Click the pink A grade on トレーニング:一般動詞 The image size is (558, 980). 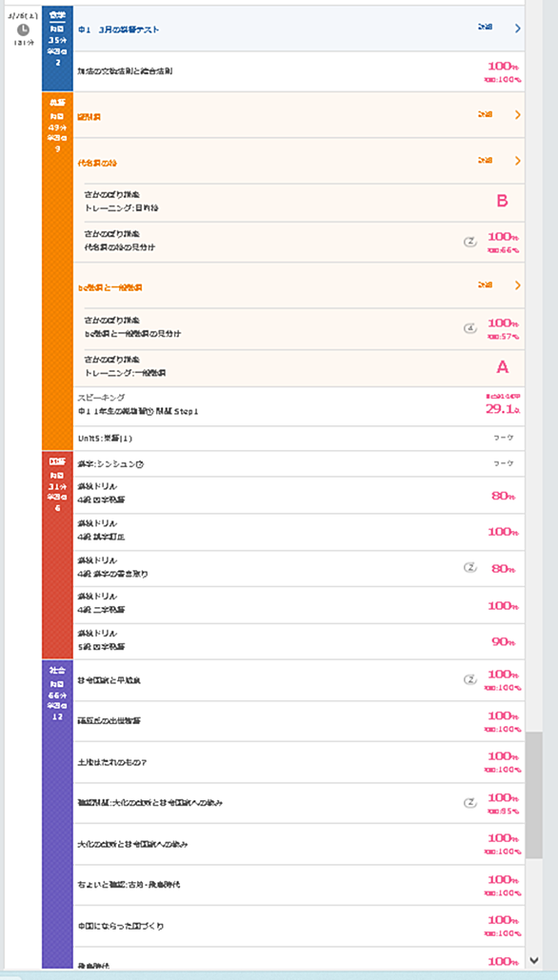pos(503,367)
